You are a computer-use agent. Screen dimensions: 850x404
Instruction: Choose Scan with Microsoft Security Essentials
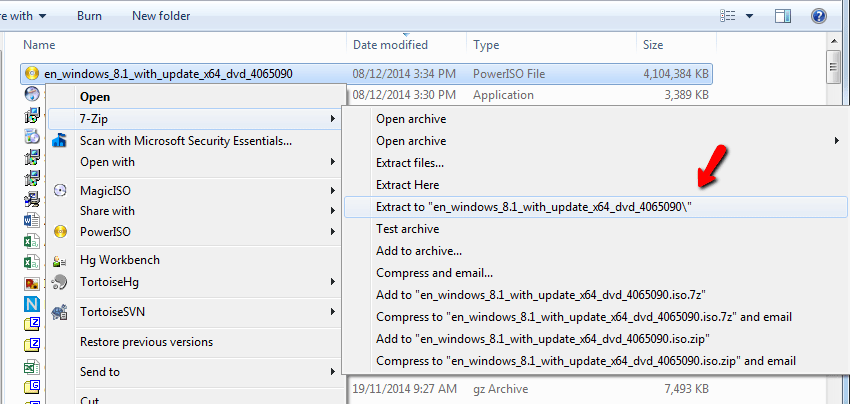coord(197,141)
